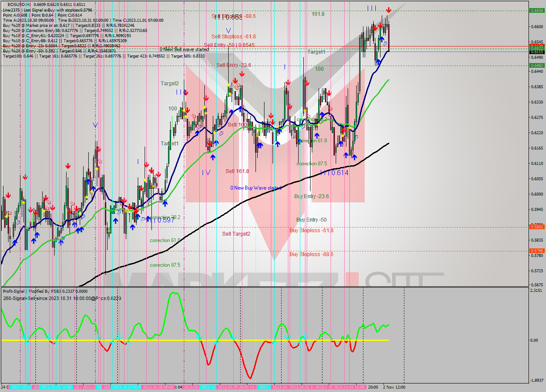Viewport: 546px width, 392px height.
Task: Click the '2023.11.01 16:00' time marker
Action: [350, 387]
